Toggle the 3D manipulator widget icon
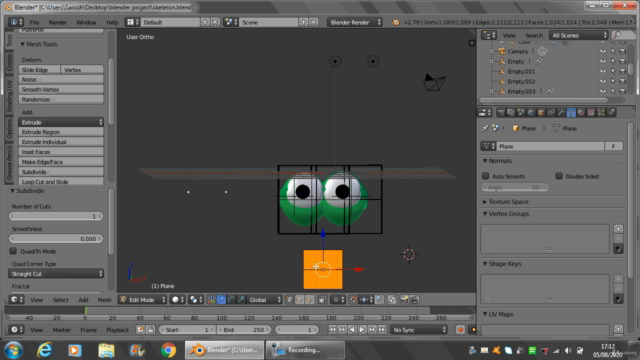The width and height of the screenshot is (640, 360). pos(211,300)
